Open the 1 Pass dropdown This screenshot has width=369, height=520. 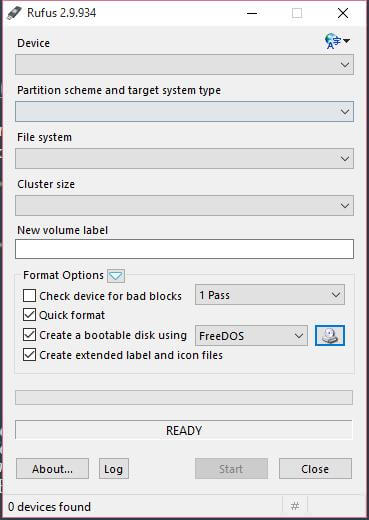click(x=270, y=295)
